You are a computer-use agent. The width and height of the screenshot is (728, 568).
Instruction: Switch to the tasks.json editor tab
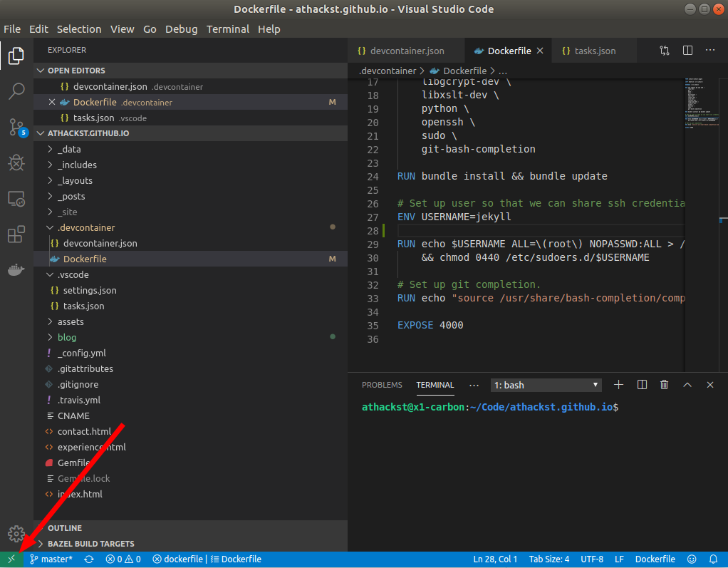click(593, 51)
